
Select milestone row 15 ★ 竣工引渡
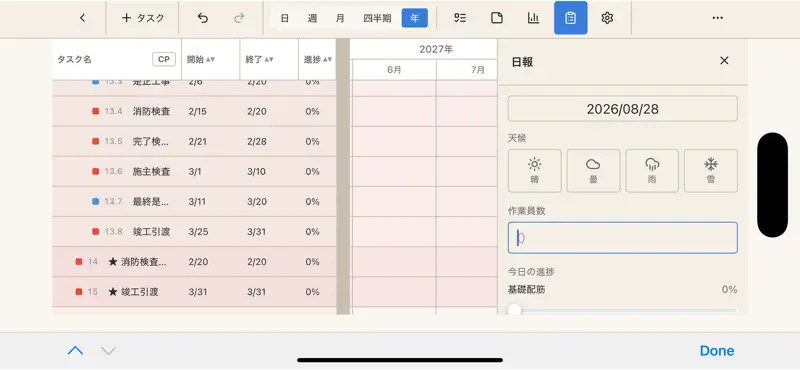pos(194,292)
